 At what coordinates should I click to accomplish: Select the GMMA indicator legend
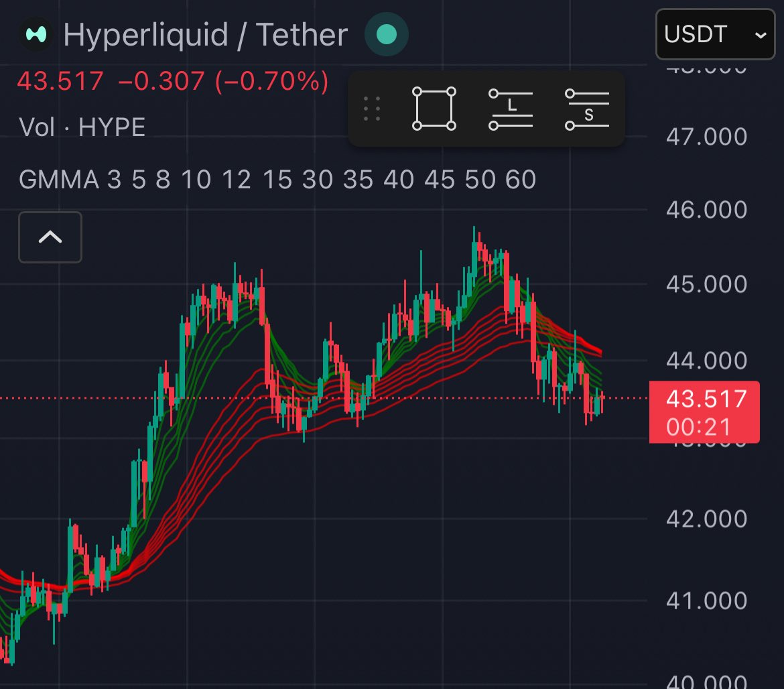277,180
